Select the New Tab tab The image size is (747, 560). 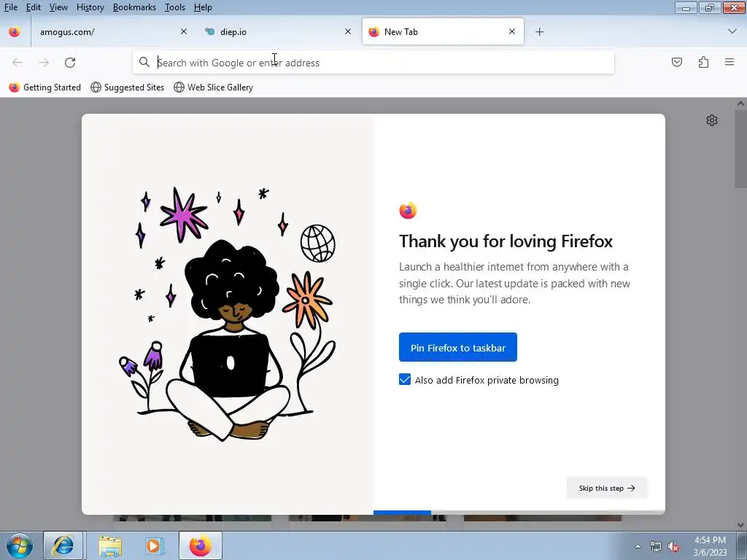click(443, 31)
